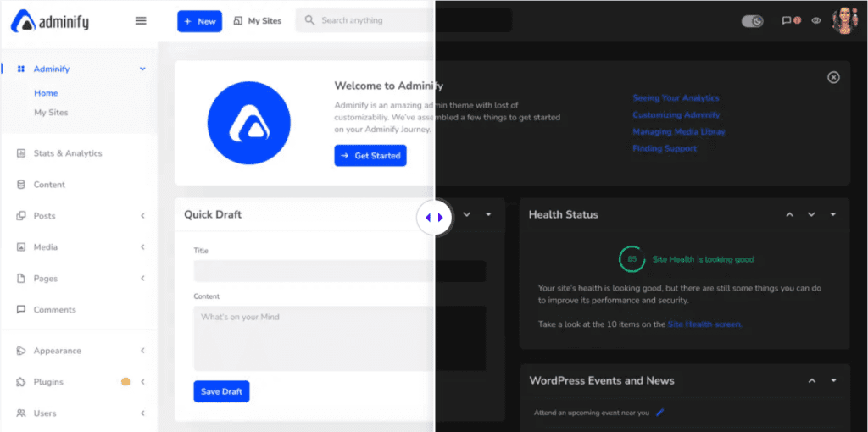Click the Stats & Analytics chart icon
The image size is (868, 432).
point(21,153)
